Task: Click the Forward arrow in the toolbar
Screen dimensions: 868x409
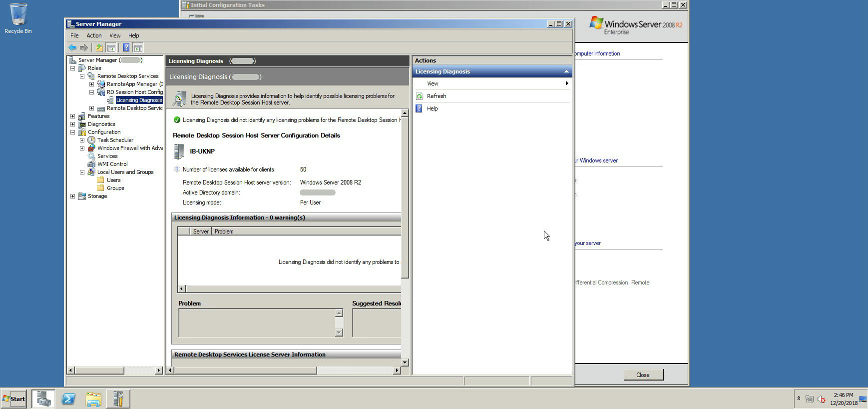Action: tap(84, 48)
